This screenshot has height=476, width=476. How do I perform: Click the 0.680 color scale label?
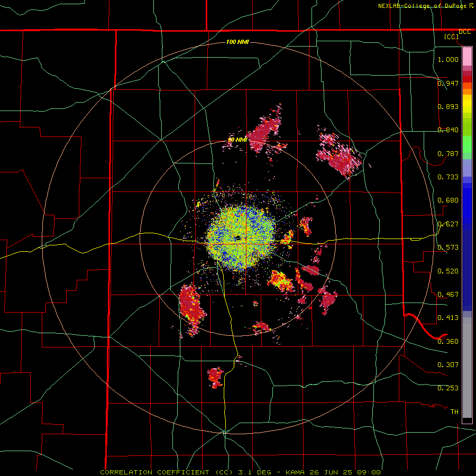[448, 200]
